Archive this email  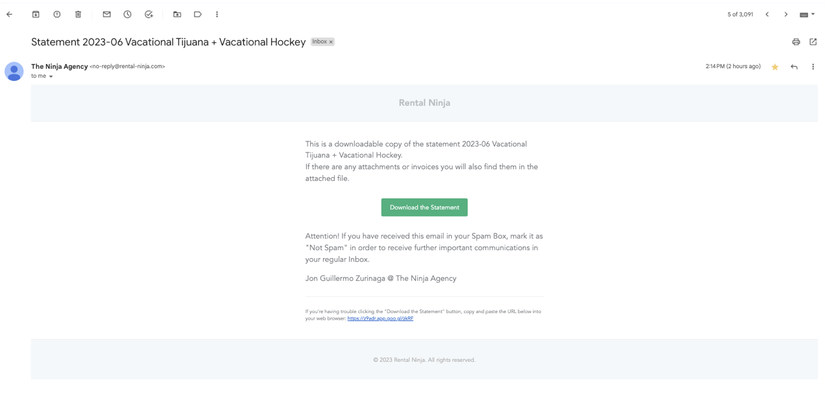pos(35,14)
